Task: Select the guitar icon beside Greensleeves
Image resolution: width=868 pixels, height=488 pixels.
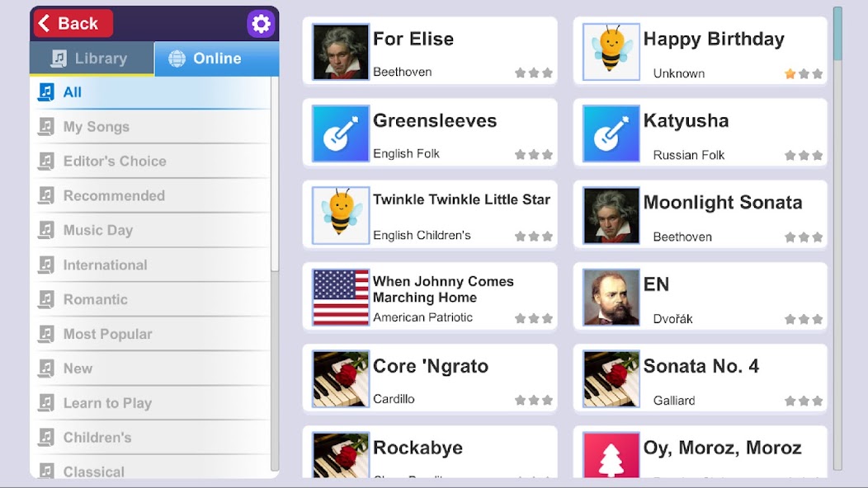Action: pos(341,134)
